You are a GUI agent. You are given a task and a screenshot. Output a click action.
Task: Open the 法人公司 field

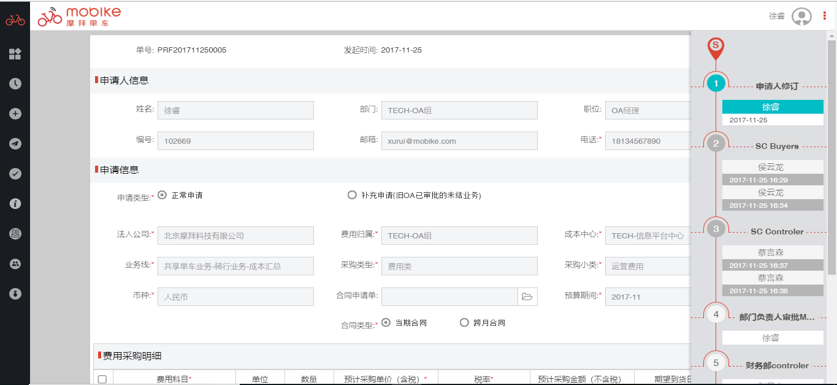(x=235, y=235)
